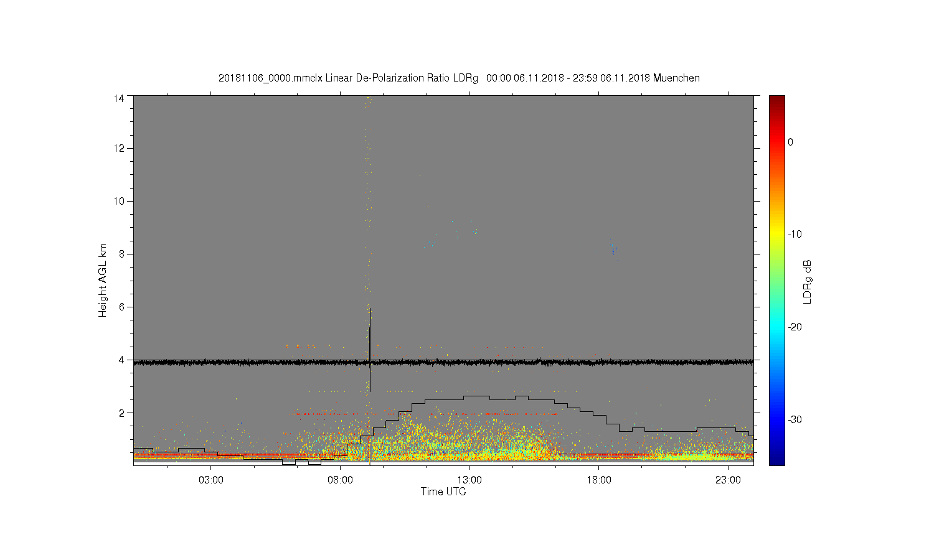Click the 03:00 time tick label
934x560 pixels.
210,480
